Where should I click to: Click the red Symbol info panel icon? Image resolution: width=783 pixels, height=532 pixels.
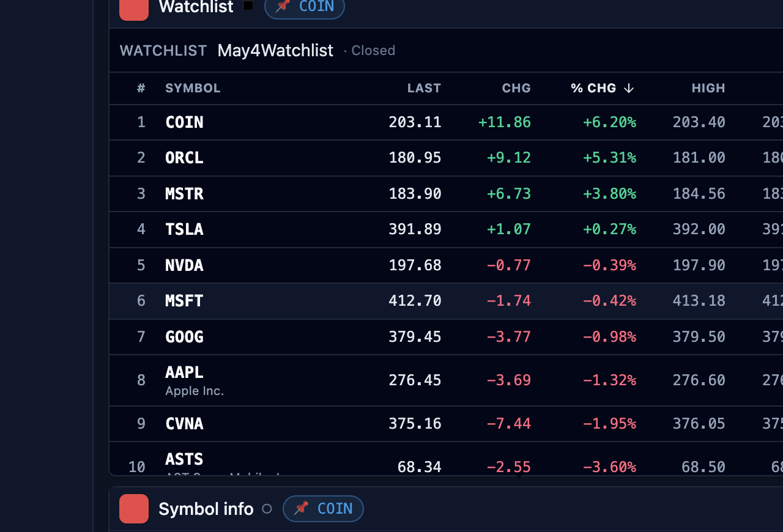click(x=134, y=509)
